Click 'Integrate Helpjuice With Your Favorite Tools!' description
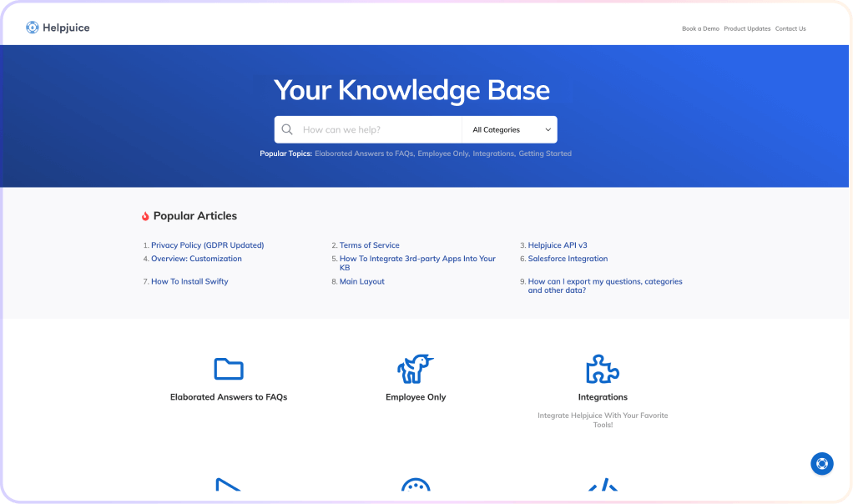 click(603, 421)
